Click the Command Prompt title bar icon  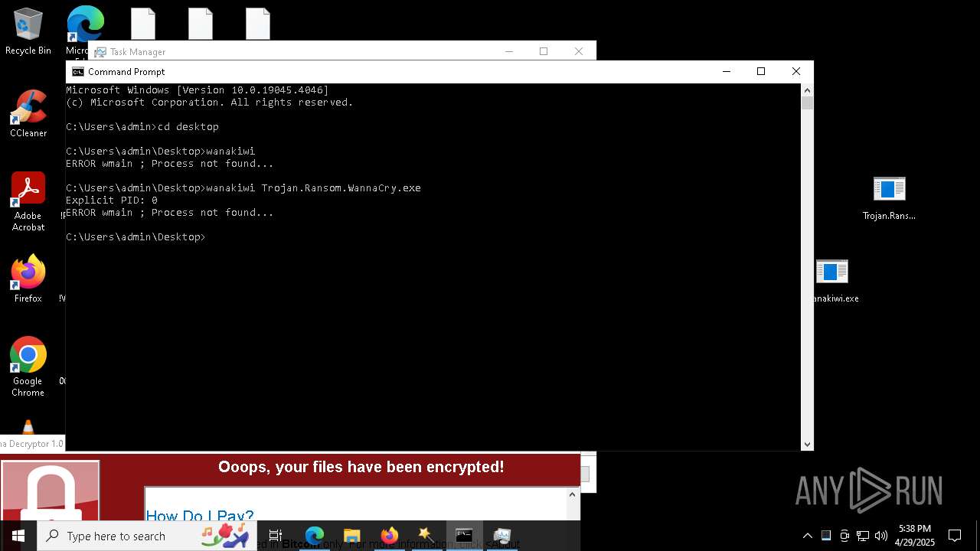[77, 72]
